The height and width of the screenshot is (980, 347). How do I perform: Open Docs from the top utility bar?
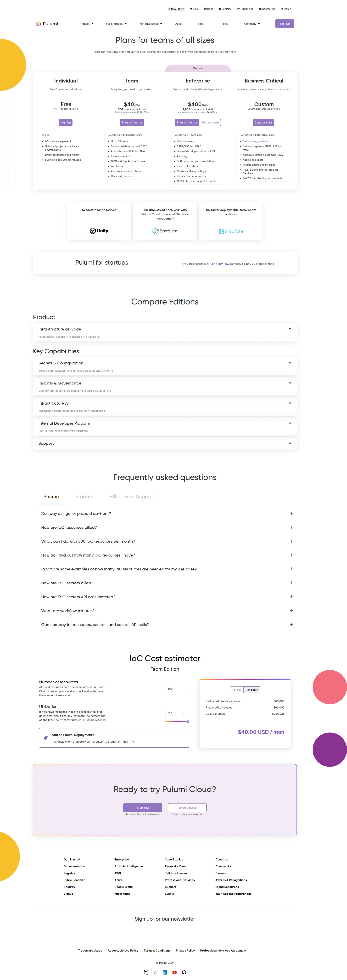pos(208,9)
